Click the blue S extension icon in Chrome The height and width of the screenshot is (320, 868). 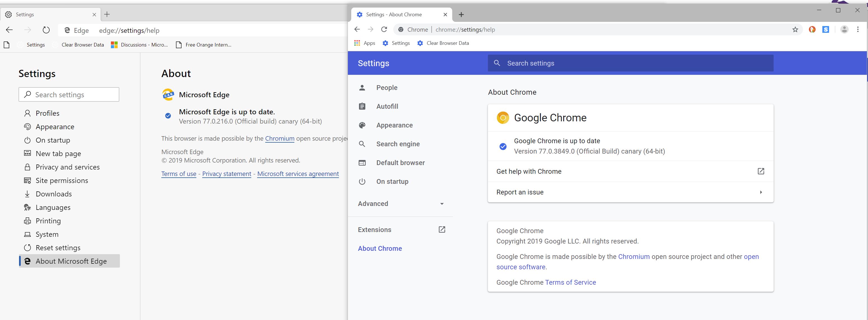pyautogui.click(x=825, y=30)
